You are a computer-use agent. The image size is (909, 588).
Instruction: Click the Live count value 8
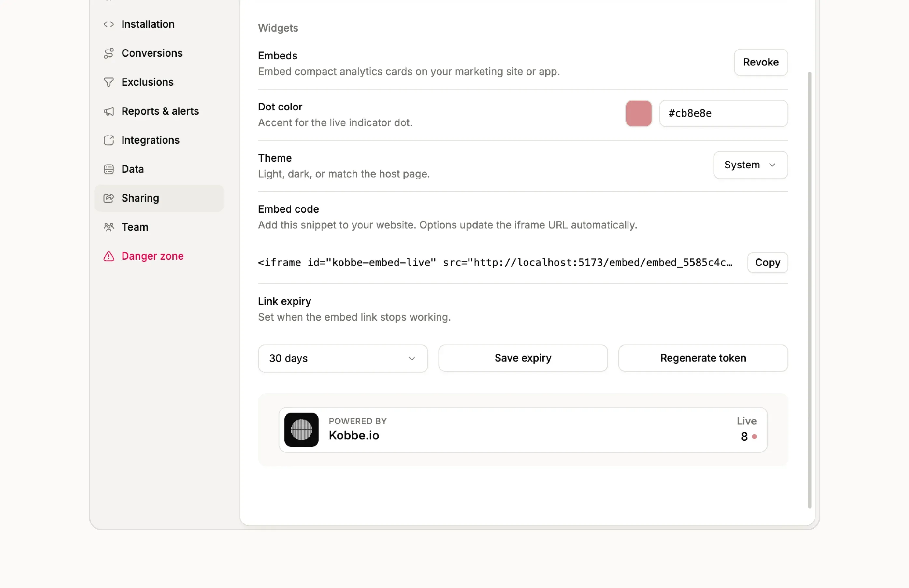pyautogui.click(x=744, y=437)
